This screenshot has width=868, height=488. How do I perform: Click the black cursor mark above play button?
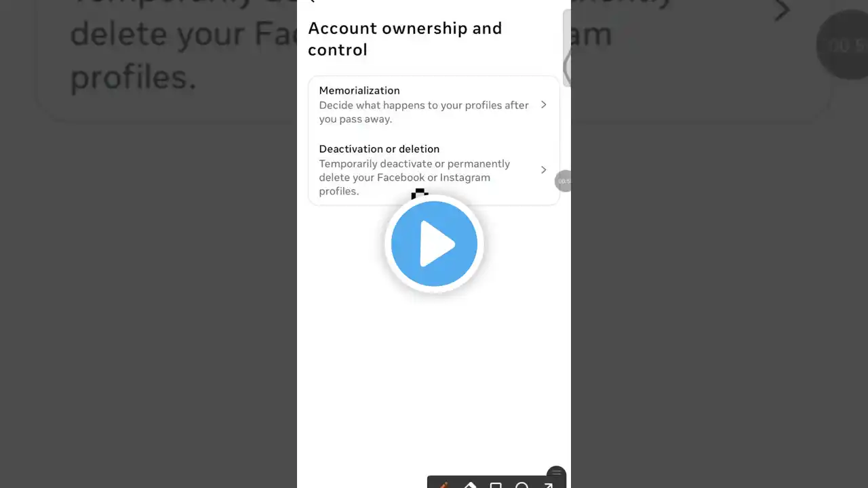420,195
